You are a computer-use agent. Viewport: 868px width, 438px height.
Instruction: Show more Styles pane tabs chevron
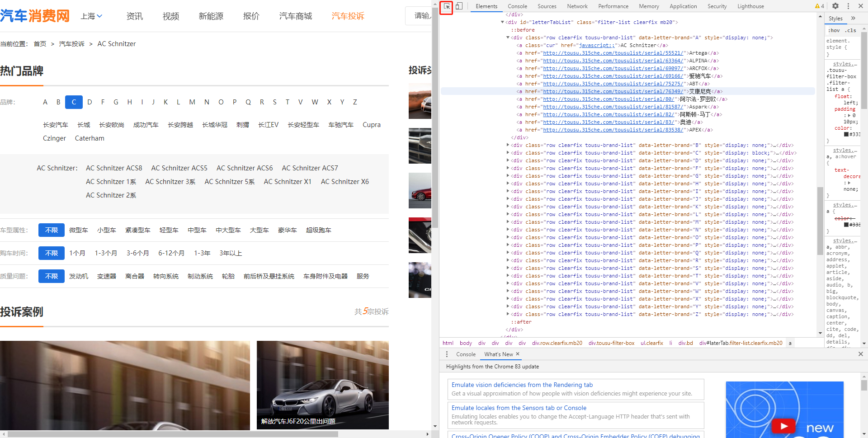[853, 19]
